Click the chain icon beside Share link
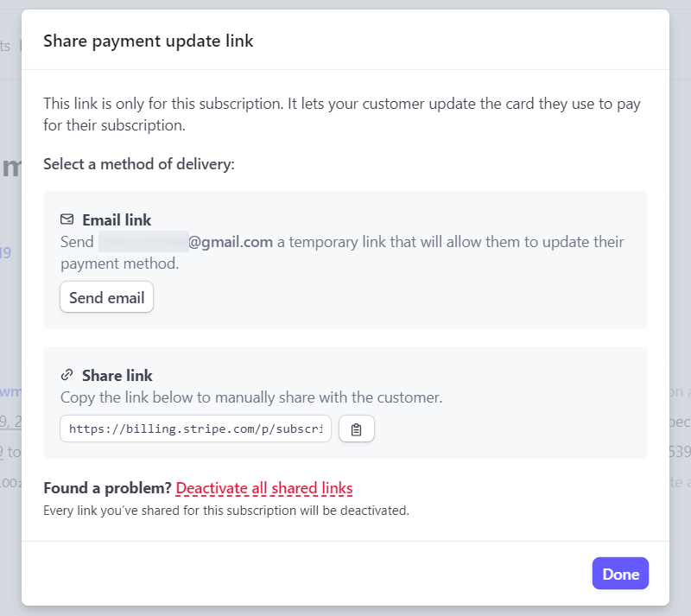 pos(67,375)
